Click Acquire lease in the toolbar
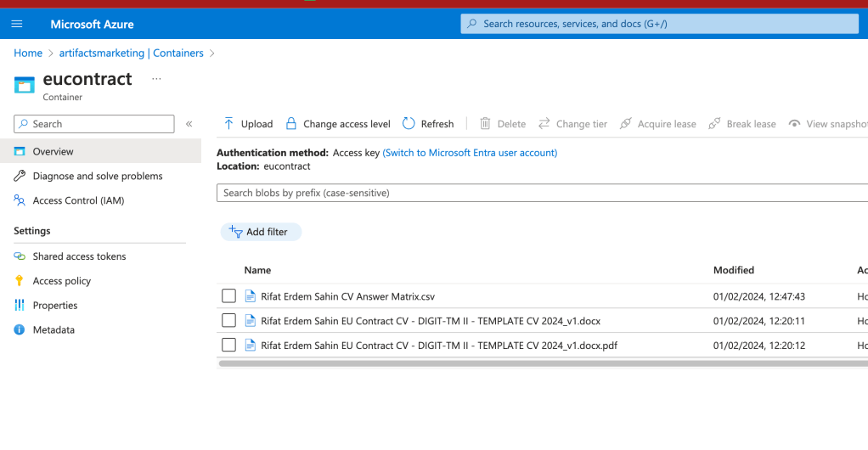Image resolution: width=868 pixels, height=450 pixels. 657,124
